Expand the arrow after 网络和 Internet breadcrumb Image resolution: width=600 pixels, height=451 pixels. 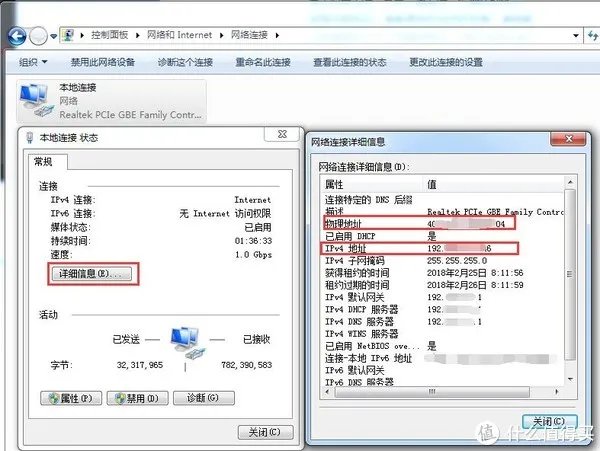pyautogui.click(x=221, y=36)
